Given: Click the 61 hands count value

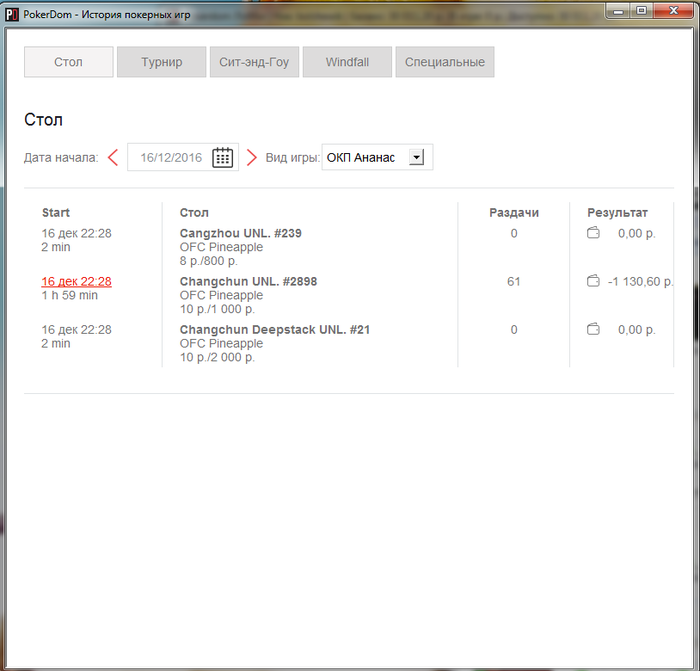Looking at the screenshot, I should 513,281.
